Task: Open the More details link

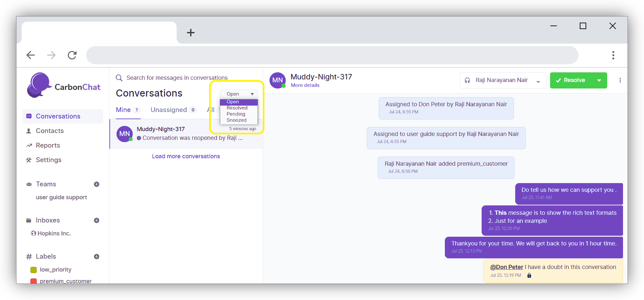Action: [305, 85]
